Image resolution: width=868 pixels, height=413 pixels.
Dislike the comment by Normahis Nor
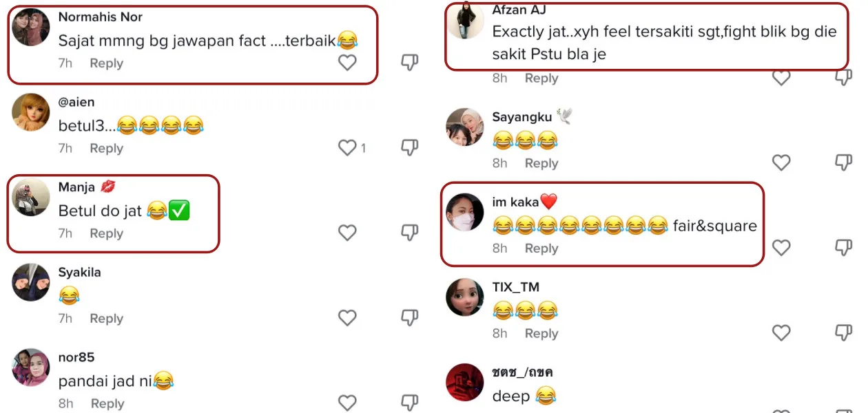tap(410, 63)
